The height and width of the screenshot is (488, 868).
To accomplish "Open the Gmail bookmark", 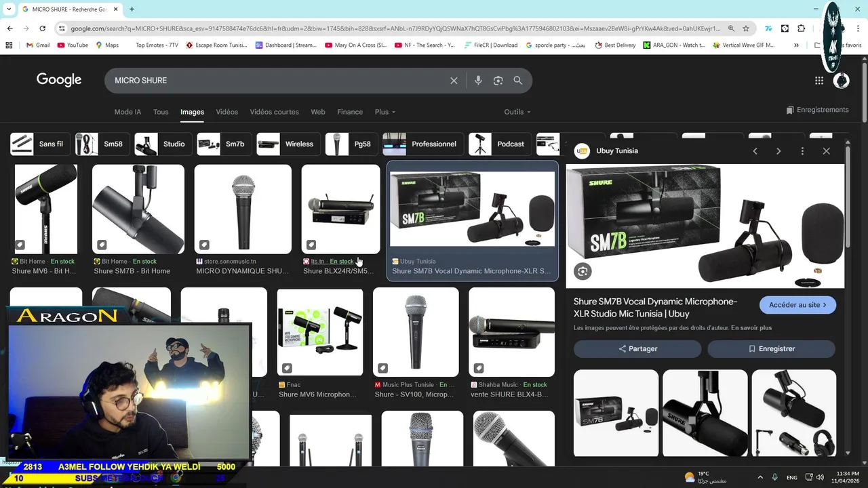I will click(38, 45).
